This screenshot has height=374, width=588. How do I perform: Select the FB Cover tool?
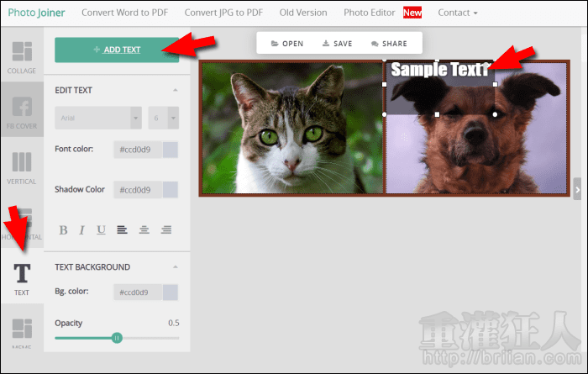tap(22, 111)
